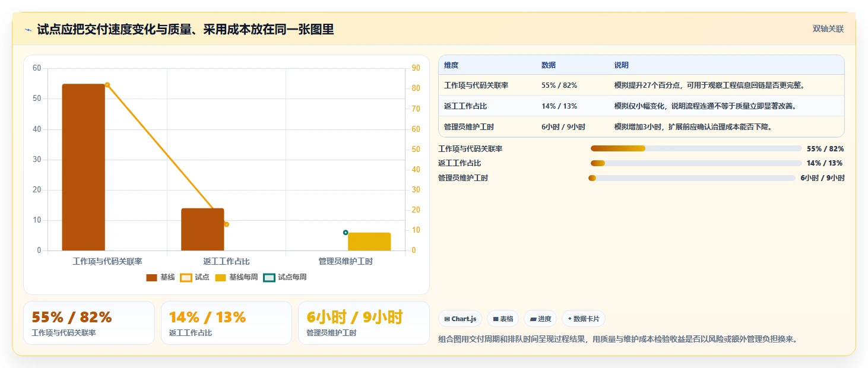Toggle the 基线每周 legend swatch

[220, 277]
